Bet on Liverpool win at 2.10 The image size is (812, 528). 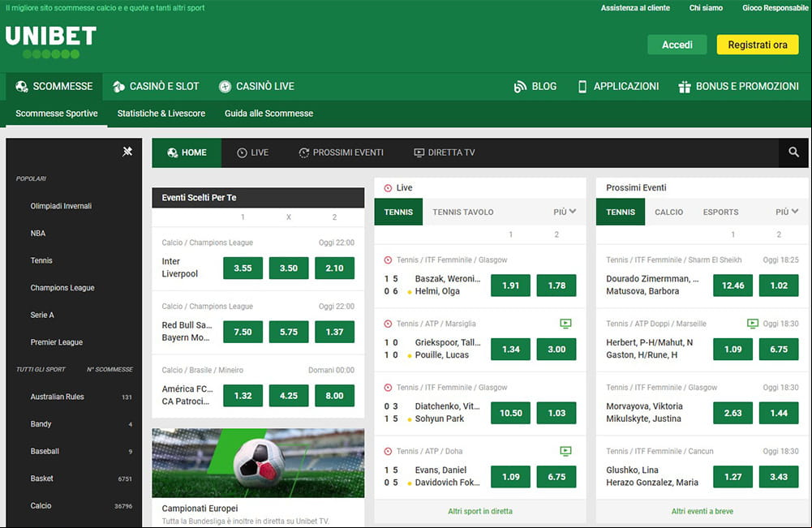point(334,268)
